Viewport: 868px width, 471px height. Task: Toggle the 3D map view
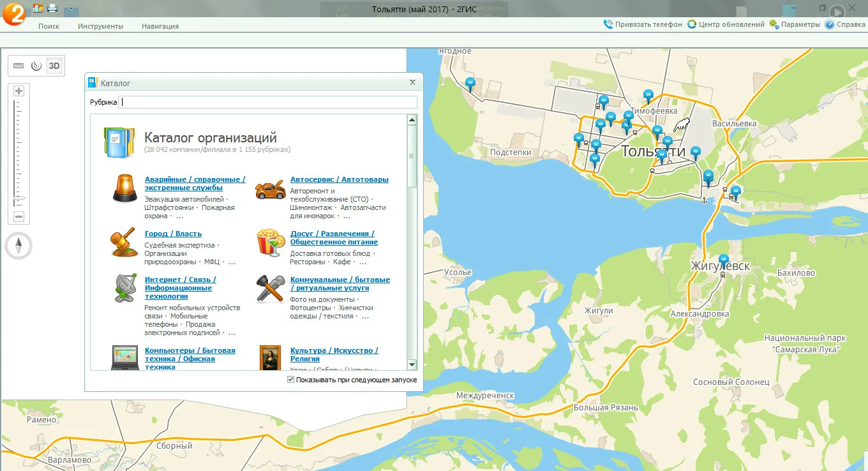coord(54,65)
